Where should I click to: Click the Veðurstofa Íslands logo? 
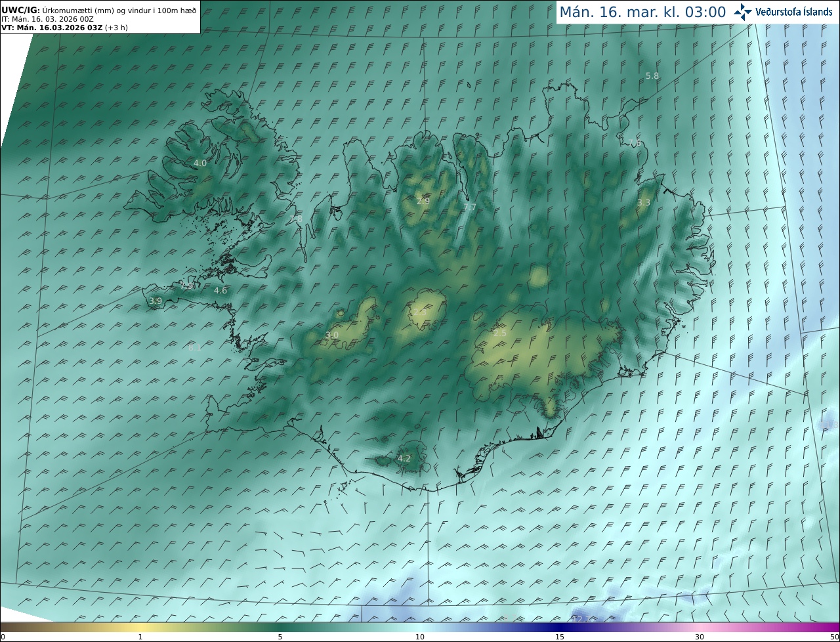tap(784, 12)
